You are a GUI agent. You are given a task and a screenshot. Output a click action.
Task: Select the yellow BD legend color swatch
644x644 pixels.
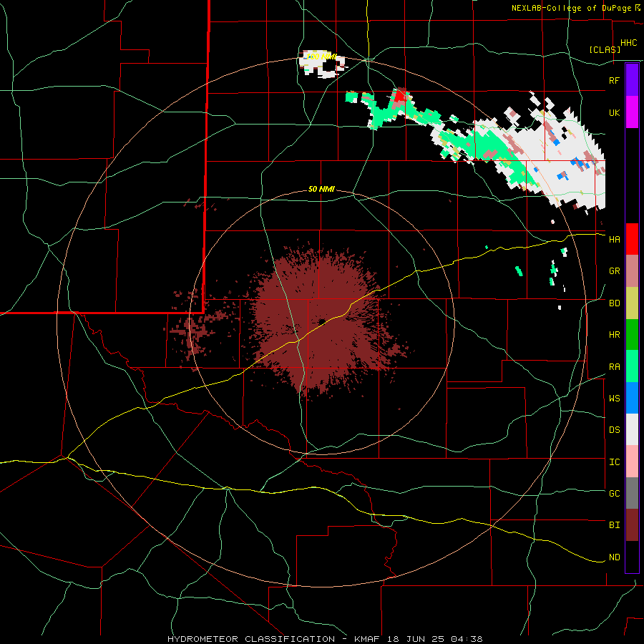click(632, 303)
